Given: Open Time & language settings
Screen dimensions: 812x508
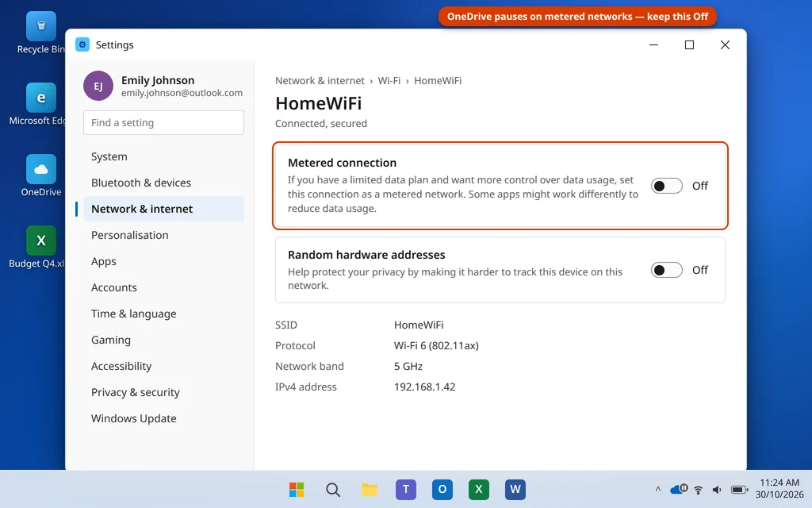Looking at the screenshot, I should [x=163, y=314].
